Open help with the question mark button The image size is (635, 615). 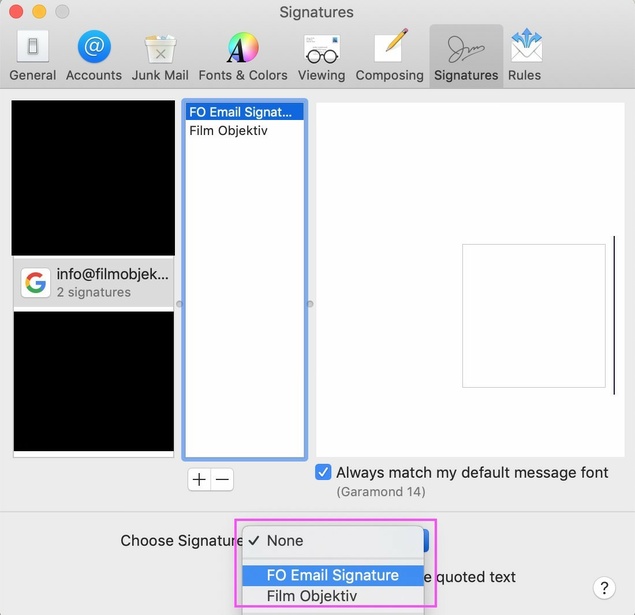point(603,588)
